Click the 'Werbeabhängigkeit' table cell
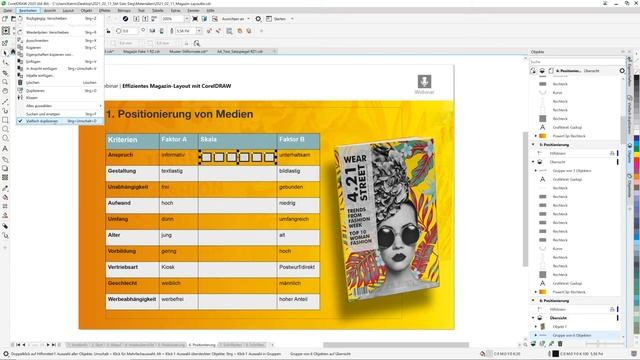 point(132,301)
